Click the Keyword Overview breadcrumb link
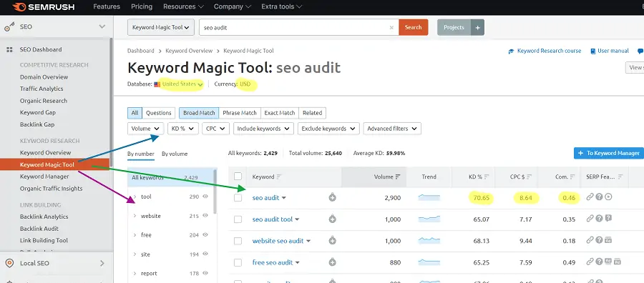644x283 pixels. tap(189, 51)
